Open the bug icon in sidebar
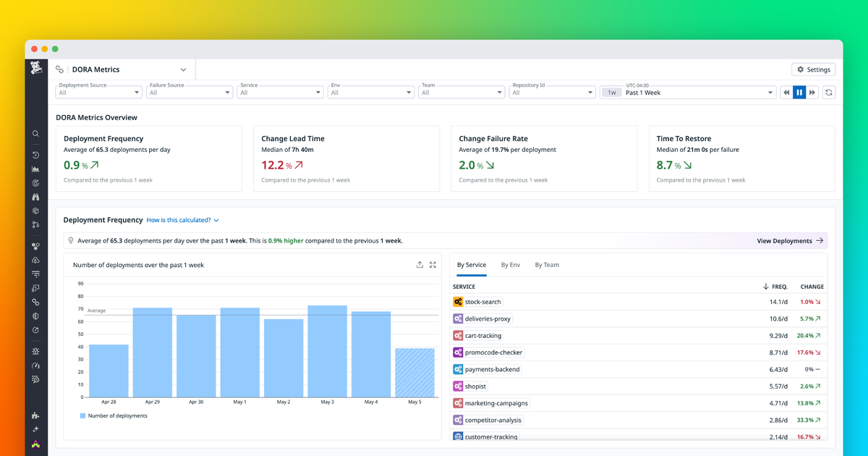Image resolution: width=868 pixels, height=456 pixels. pyautogui.click(x=35, y=351)
